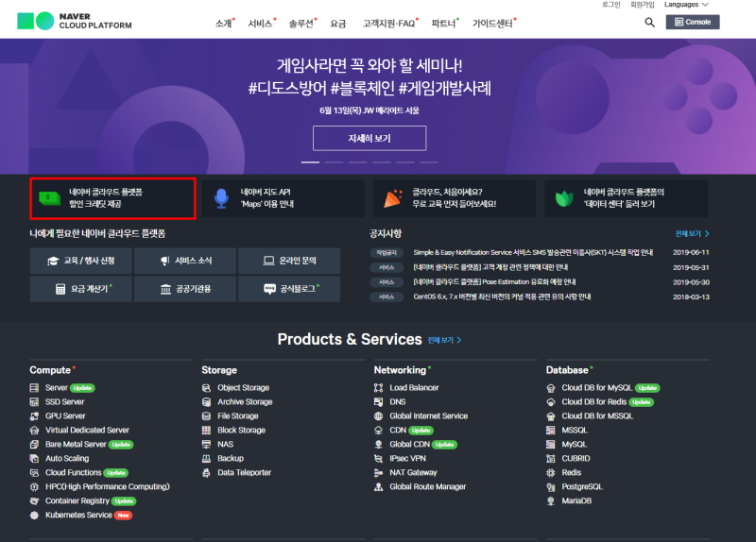Click the Cloud DB for MySQL icon
Screen dimensions: 756x542
[x=551, y=388]
